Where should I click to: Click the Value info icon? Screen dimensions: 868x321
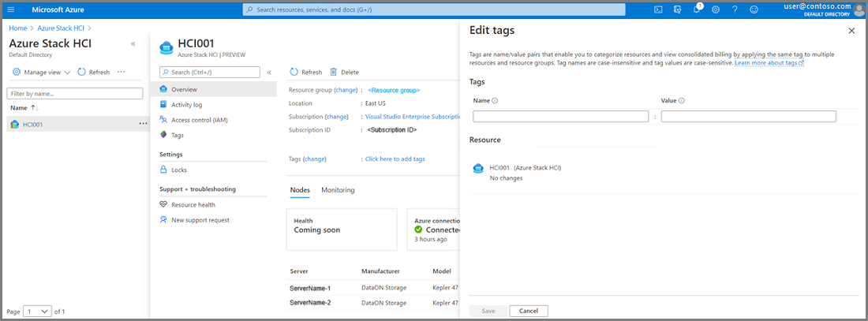pos(682,101)
